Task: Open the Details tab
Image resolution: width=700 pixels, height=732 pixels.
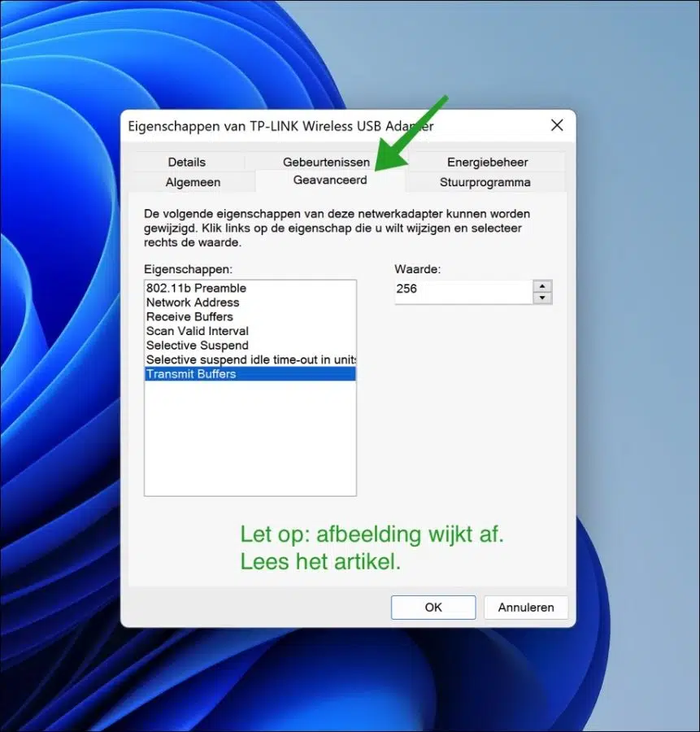Action: 187,162
